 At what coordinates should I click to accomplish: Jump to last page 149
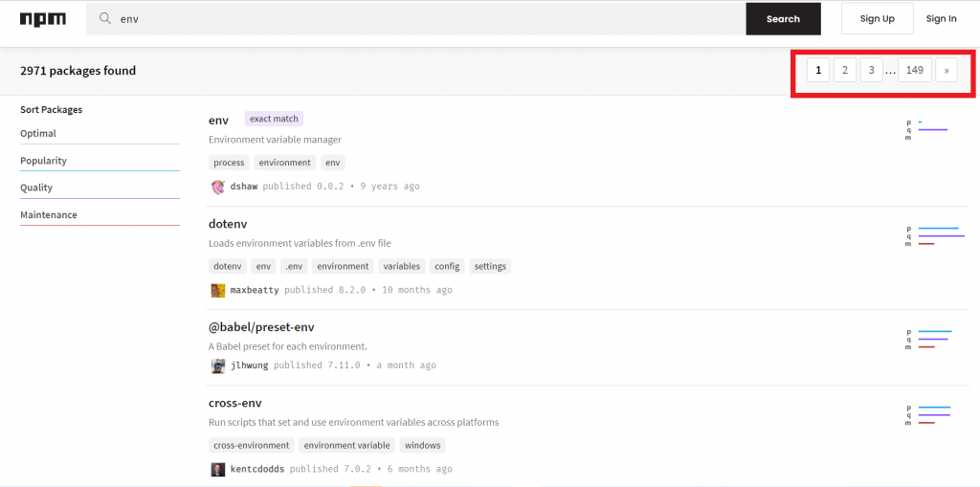tap(915, 70)
